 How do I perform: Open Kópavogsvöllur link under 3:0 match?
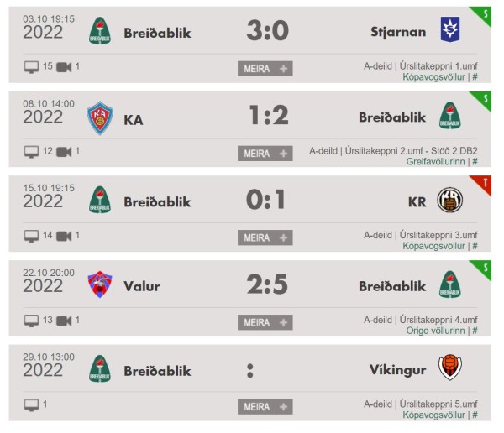pos(433,77)
